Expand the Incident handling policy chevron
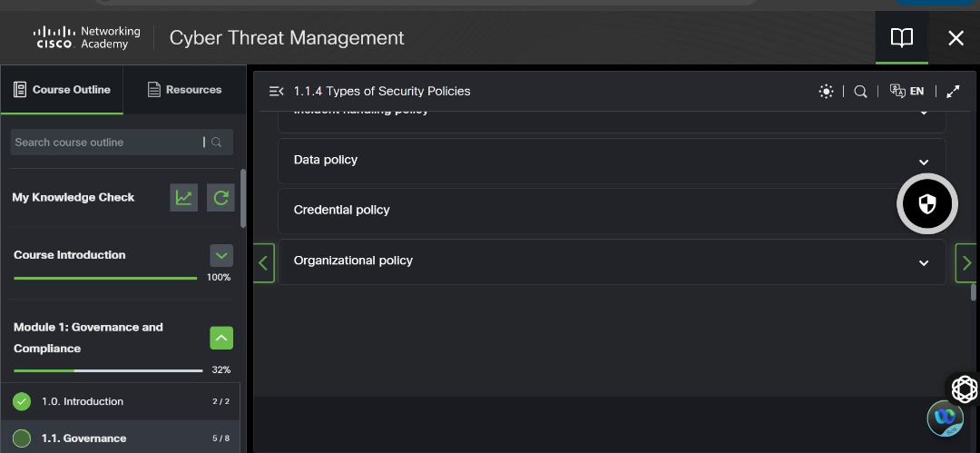Viewport: 980px width, 453px height. coord(923,113)
